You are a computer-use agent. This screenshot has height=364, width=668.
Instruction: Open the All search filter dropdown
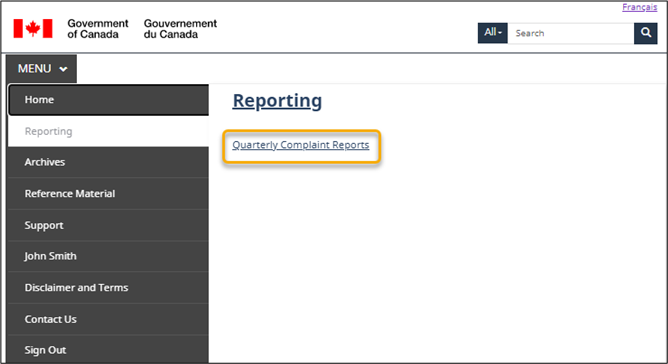coord(492,33)
